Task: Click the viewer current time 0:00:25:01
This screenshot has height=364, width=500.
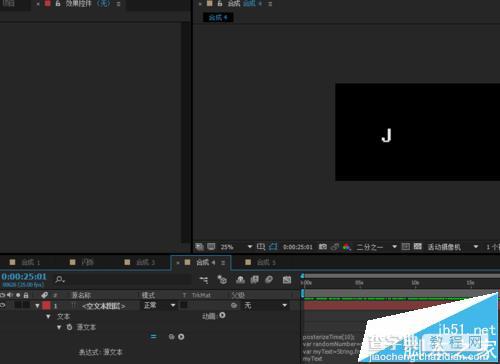Action: (298, 247)
